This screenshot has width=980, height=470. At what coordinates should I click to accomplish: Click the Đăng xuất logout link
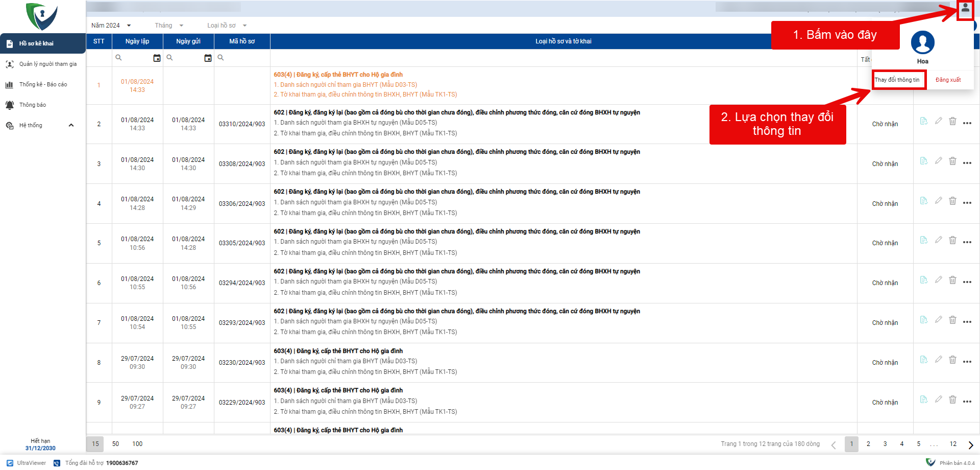(x=948, y=80)
